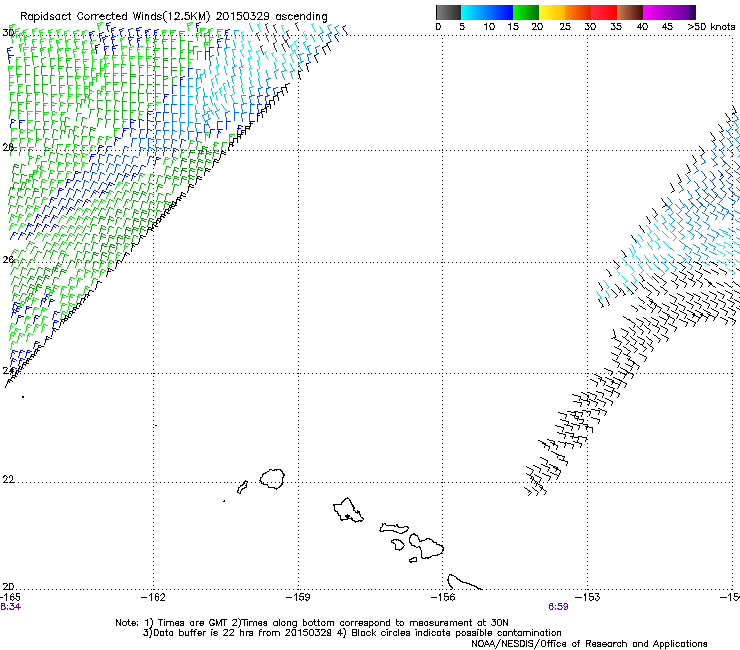Click the 'Rapidscat Corrected Winds' title text
Image resolution: width=740 pixels, height=650 pixels.
91,16
